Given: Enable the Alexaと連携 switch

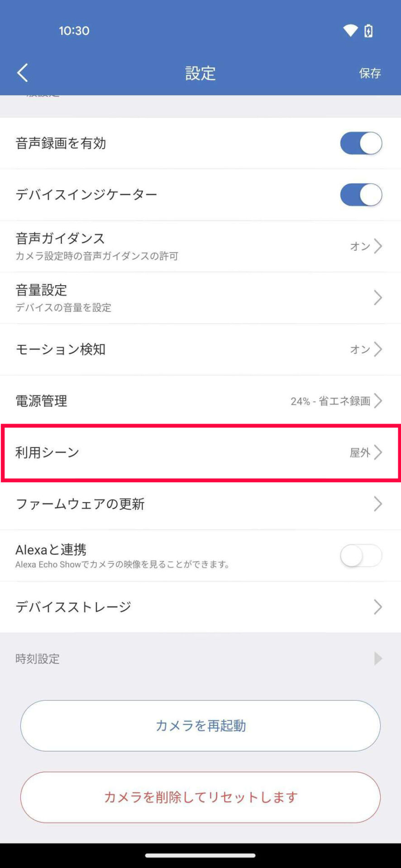Looking at the screenshot, I should pos(361,556).
